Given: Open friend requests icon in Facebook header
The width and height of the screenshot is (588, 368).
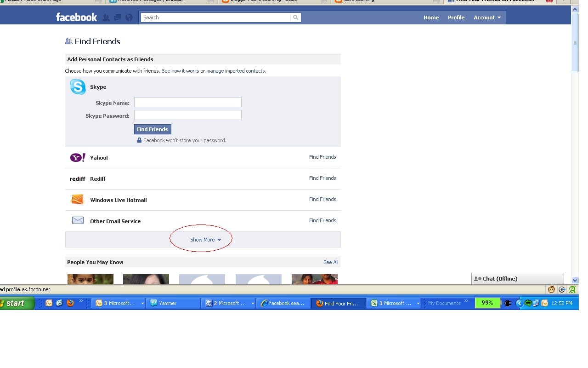Looking at the screenshot, I should pyautogui.click(x=106, y=17).
